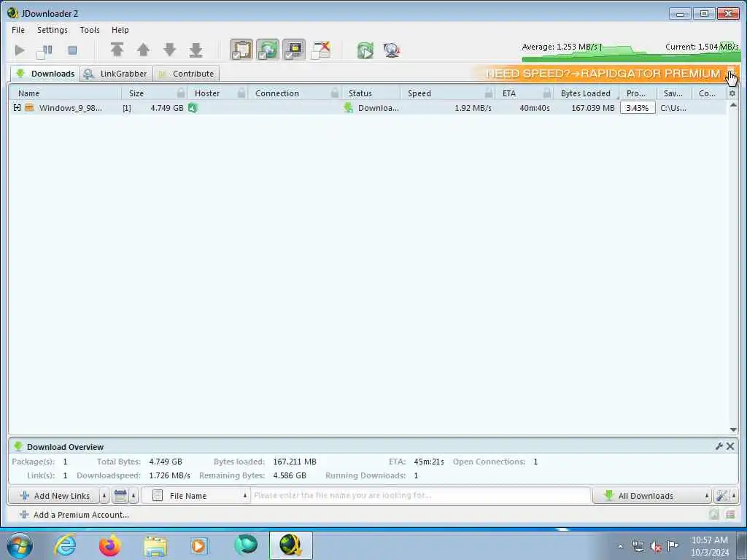The image size is (747, 560).
Task: Open the File menu
Action: point(18,29)
